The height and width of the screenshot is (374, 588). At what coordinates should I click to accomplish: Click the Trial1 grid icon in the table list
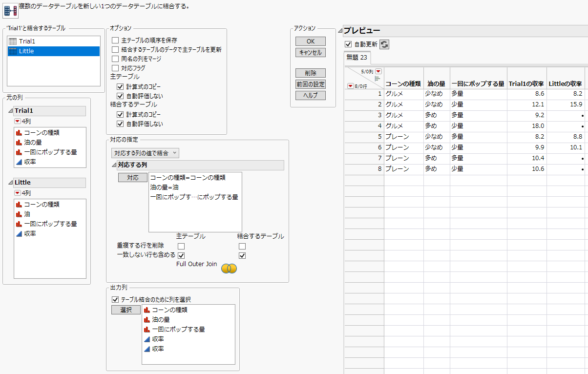(x=12, y=42)
